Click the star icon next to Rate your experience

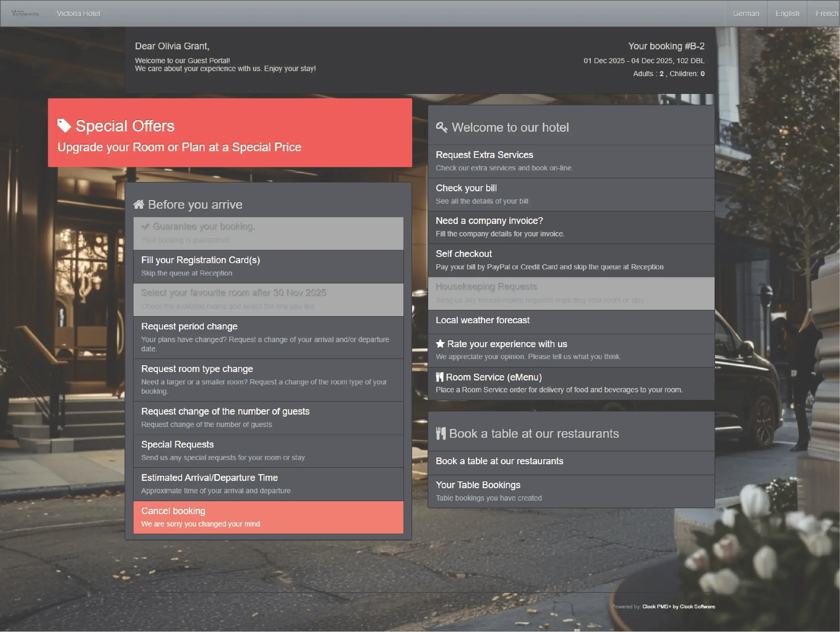441,343
